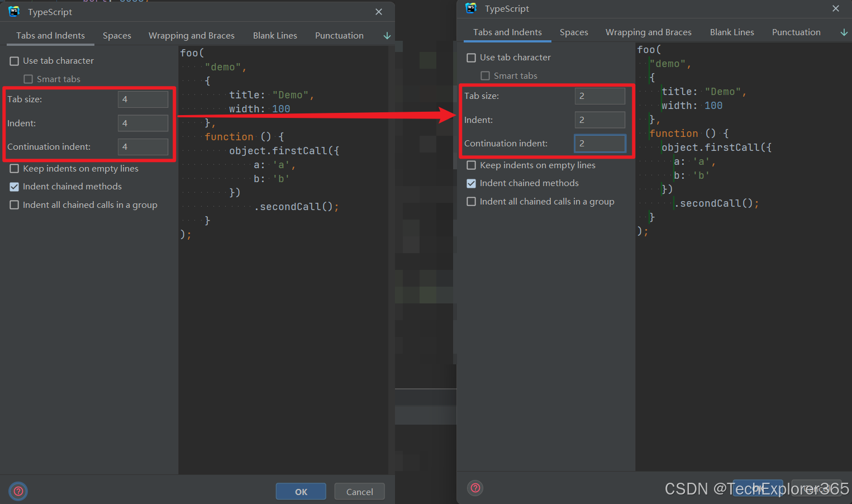Click width: 100 line in left preview
Viewport: 852px width, 504px height.
260,109
